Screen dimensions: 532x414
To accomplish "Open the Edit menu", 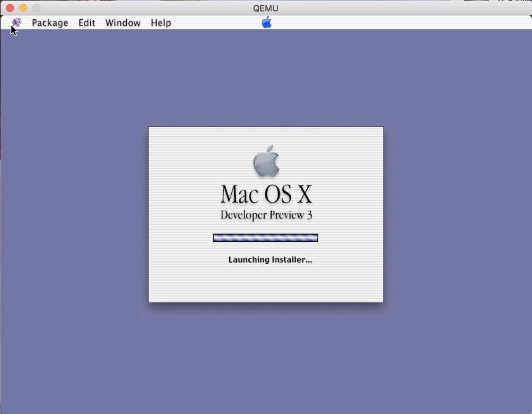I will (x=86, y=22).
